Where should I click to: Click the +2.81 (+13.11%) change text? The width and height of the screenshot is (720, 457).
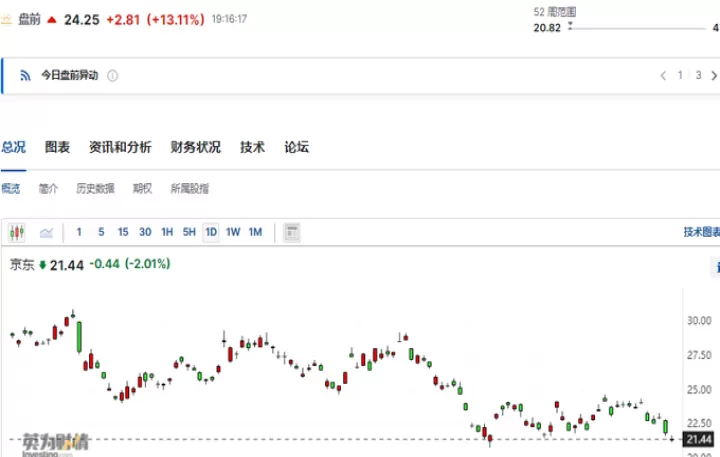(155, 20)
